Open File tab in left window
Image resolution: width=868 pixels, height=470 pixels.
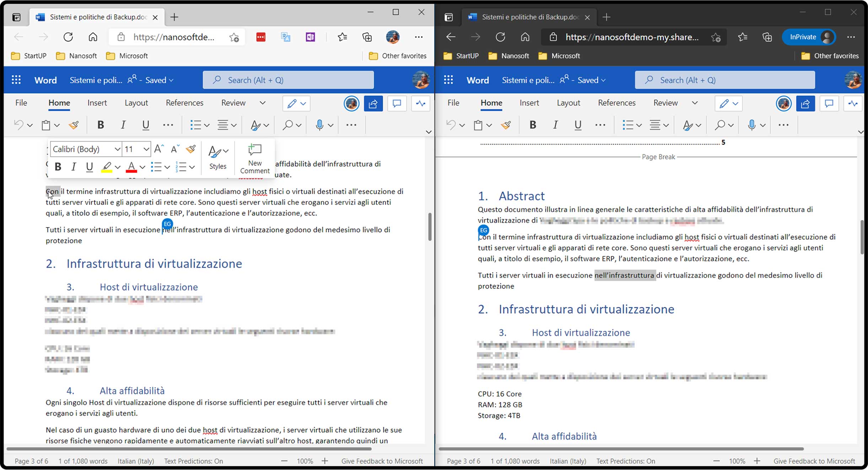click(x=21, y=103)
